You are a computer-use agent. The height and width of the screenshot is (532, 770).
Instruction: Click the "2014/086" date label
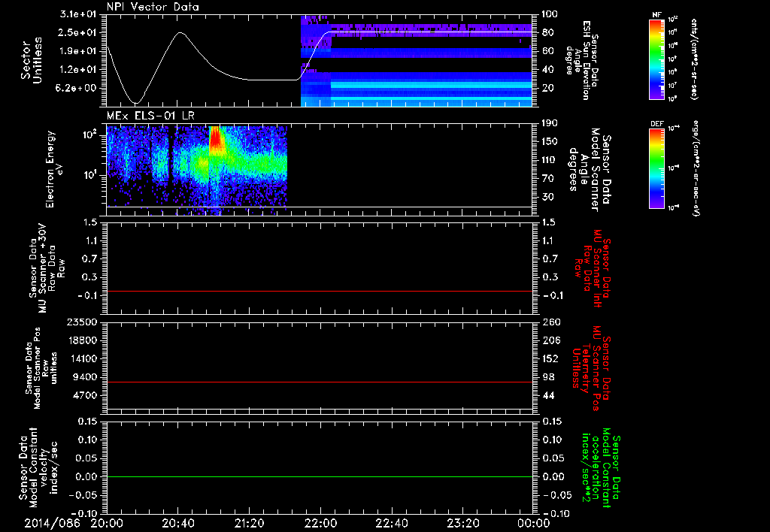[x=53, y=523]
